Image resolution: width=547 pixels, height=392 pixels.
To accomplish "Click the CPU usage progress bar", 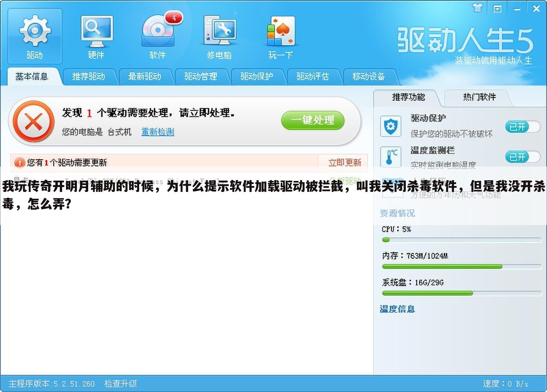I will (462, 240).
